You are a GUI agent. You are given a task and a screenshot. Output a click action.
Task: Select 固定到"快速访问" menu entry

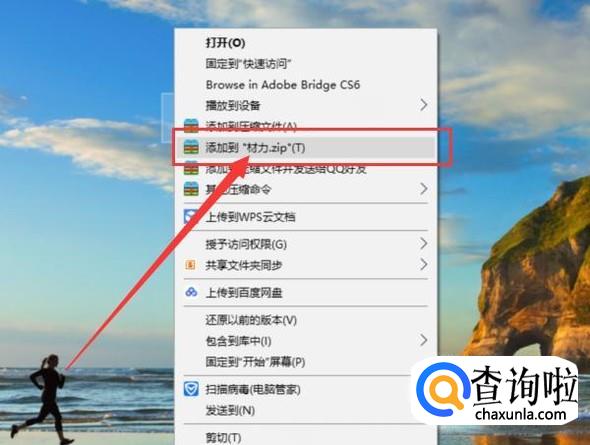click(x=248, y=64)
